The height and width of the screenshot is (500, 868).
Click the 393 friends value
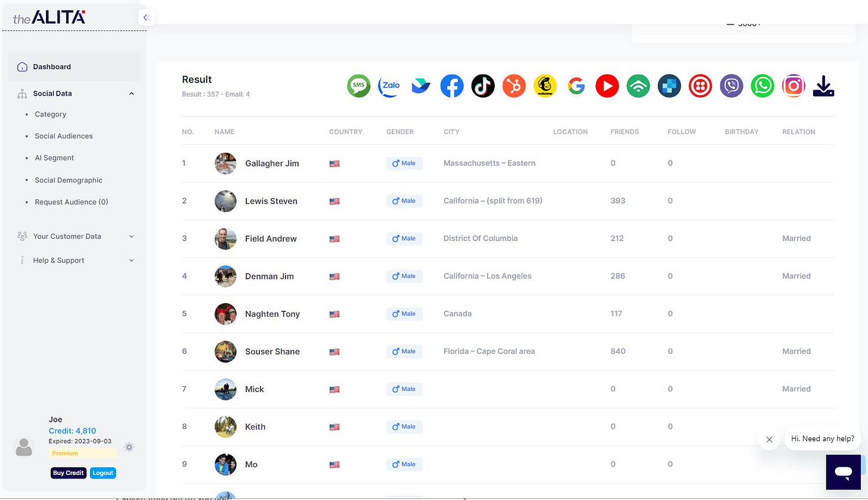(x=618, y=201)
